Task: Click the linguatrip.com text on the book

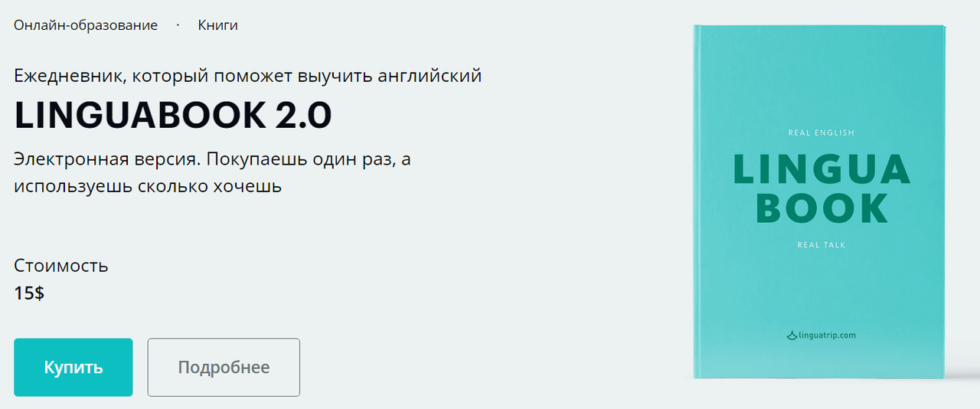Action: 827,335
